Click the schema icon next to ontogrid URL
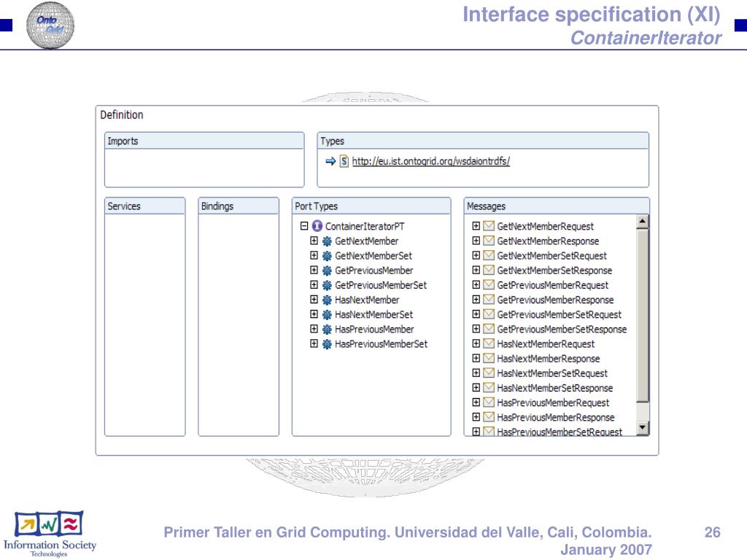The width and height of the screenshot is (747, 560). [344, 161]
